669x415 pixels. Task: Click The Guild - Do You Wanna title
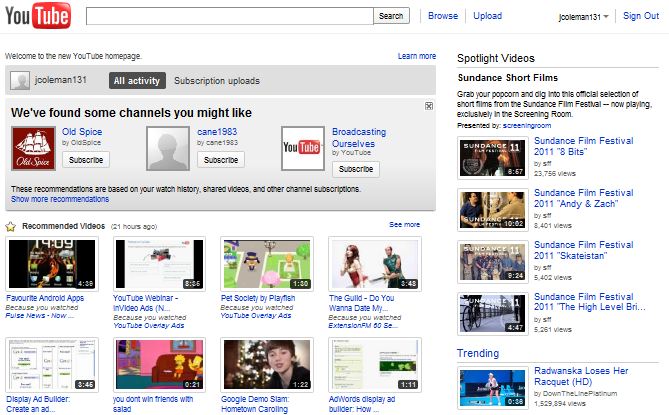point(361,303)
